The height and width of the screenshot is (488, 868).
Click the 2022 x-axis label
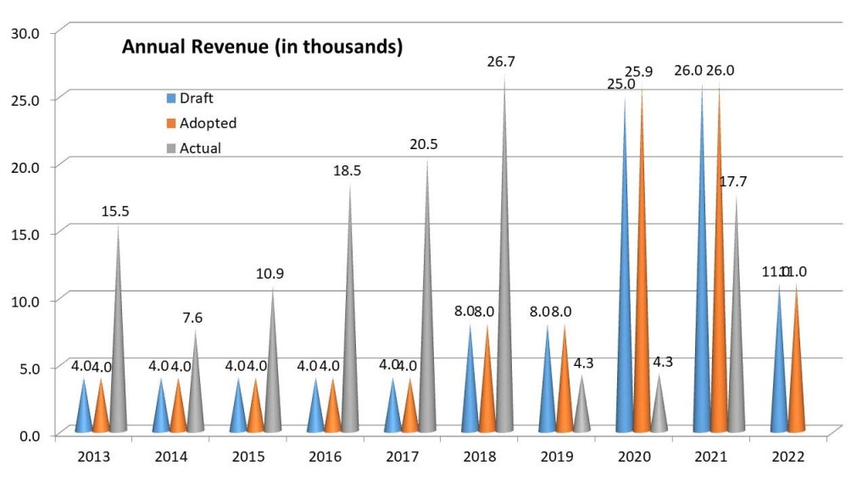tap(787, 456)
